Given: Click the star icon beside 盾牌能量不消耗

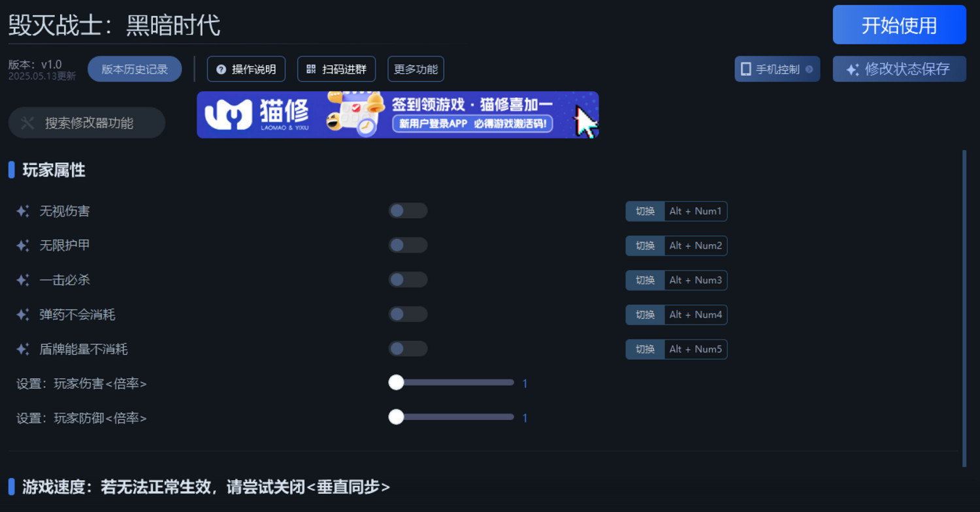Looking at the screenshot, I should coord(22,349).
